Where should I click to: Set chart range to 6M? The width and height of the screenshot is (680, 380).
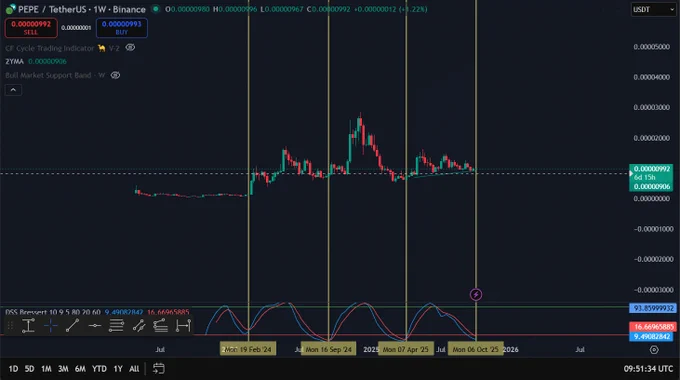[x=80, y=369]
